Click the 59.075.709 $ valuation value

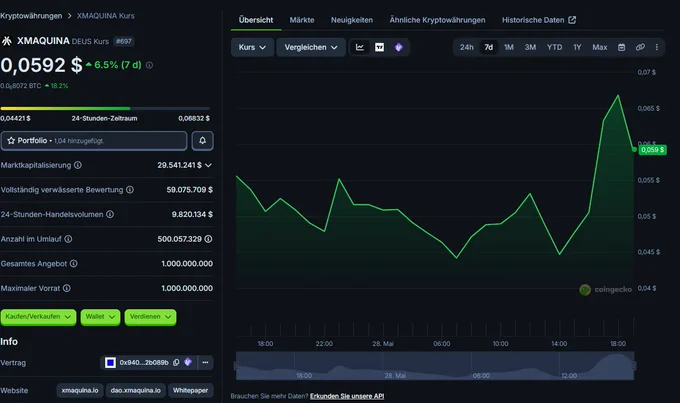click(x=190, y=190)
